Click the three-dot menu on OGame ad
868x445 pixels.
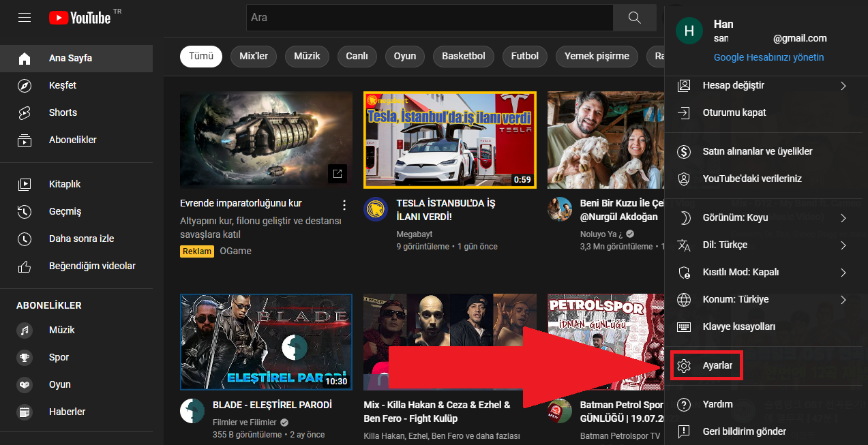[x=344, y=205]
